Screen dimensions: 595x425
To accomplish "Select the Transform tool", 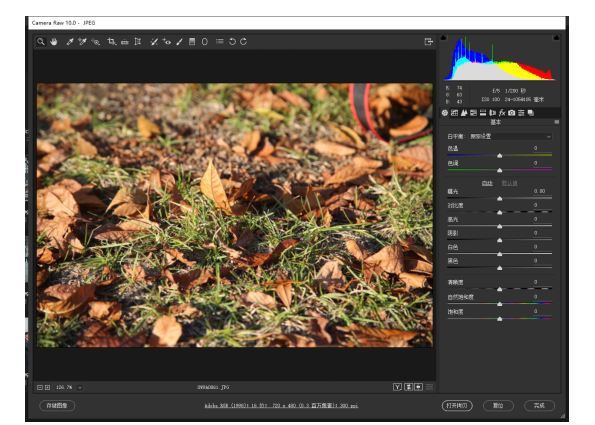I will pyautogui.click(x=138, y=41).
